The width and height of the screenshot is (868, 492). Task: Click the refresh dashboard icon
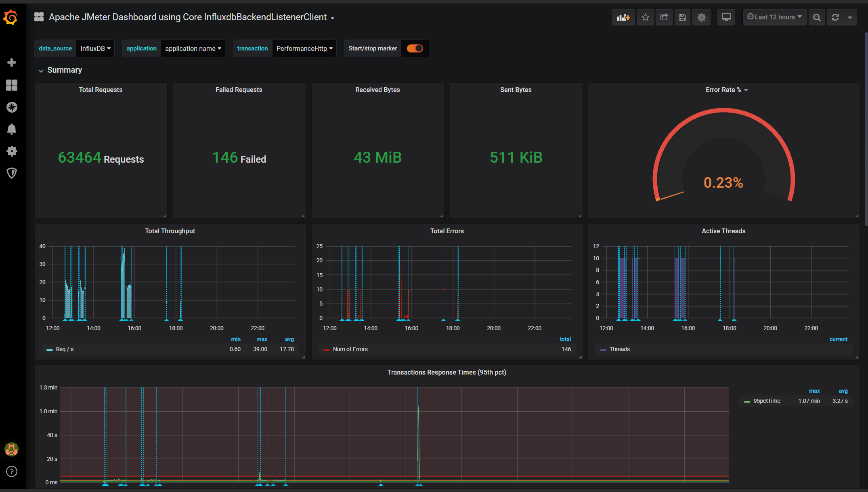835,17
